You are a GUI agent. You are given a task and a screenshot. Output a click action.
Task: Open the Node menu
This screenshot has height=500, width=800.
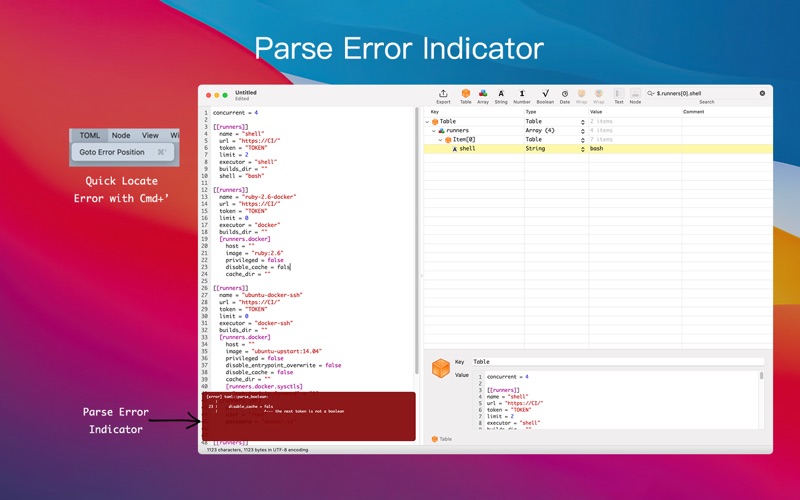(x=121, y=135)
